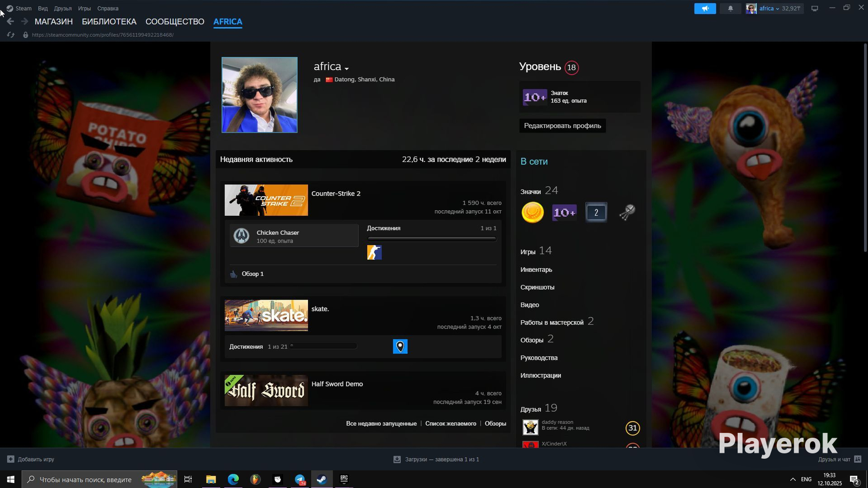
Task: Open the Steam menu
Action: click(x=23, y=8)
